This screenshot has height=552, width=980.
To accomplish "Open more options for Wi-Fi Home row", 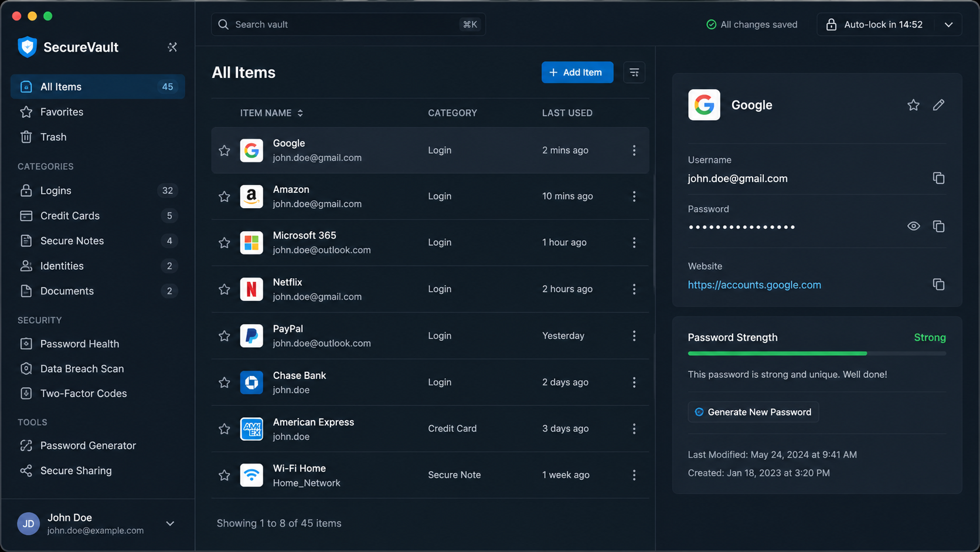I will [x=634, y=475].
